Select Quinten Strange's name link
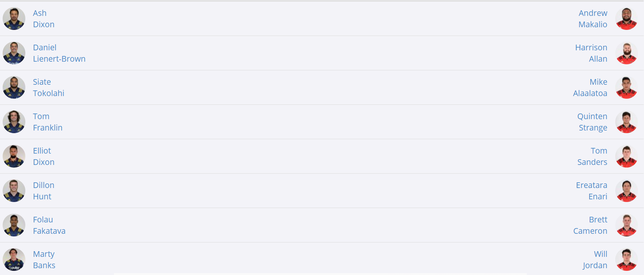 [592, 122]
